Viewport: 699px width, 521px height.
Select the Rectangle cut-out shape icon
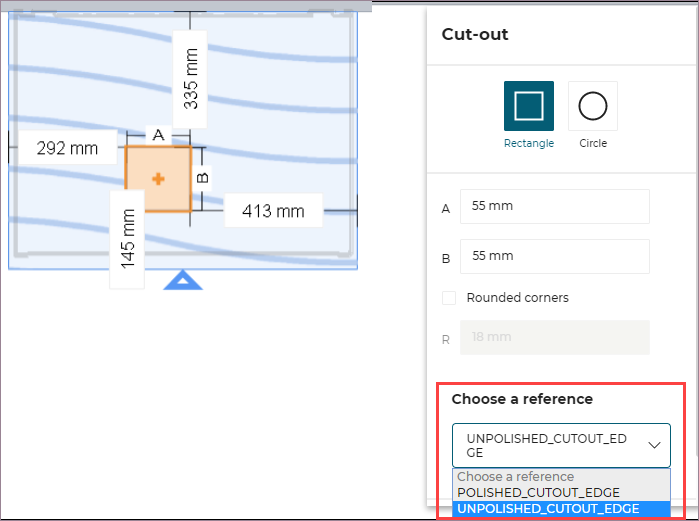[x=528, y=106]
